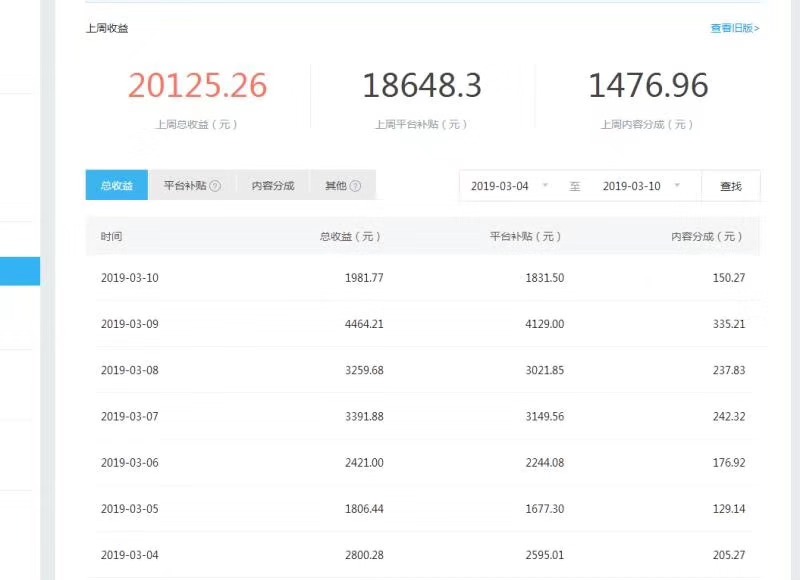
Task: Click total income value 4464.21
Action: click(364, 324)
